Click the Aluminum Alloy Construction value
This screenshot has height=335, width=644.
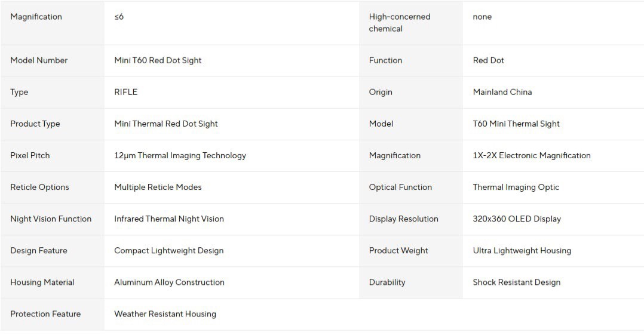(169, 282)
